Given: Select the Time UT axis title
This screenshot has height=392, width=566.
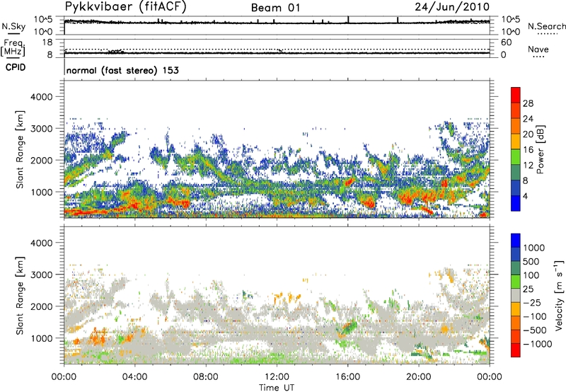Looking at the screenshot, I should pyautogui.click(x=277, y=388).
